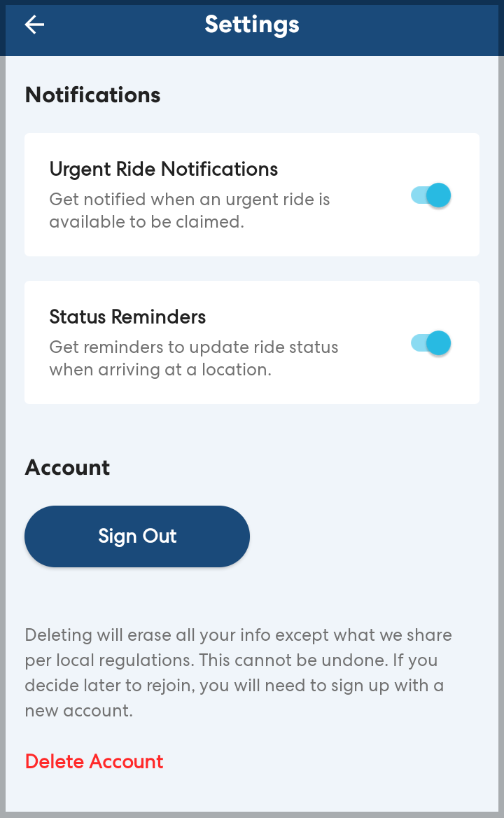Toggle the Urgent Ride Notifications switch
Image resolution: width=504 pixels, height=818 pixels.
pos(431,195)
